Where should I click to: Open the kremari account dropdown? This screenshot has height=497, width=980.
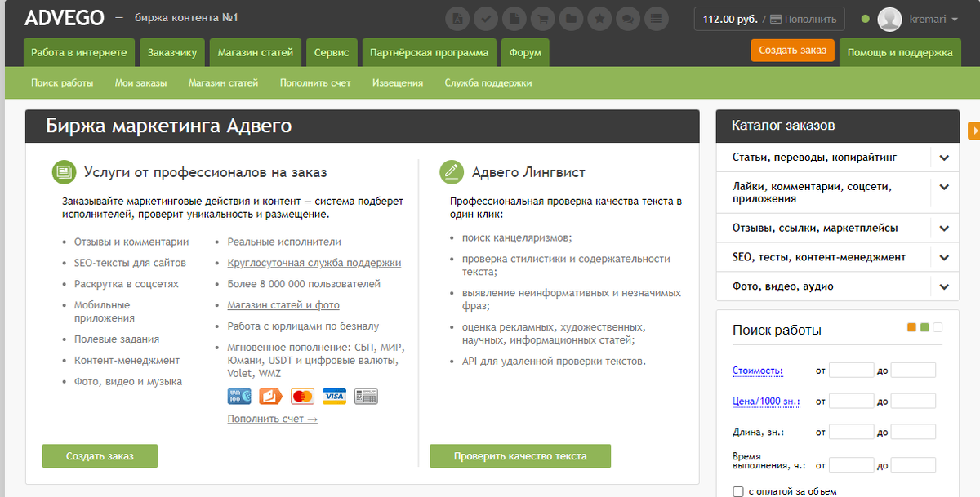coord(927,20)
